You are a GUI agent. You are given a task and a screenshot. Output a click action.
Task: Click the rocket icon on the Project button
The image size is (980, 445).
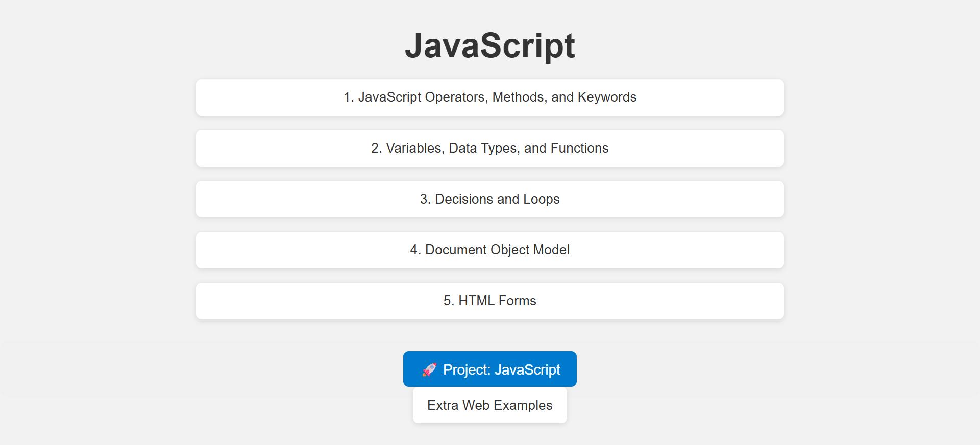429,369
